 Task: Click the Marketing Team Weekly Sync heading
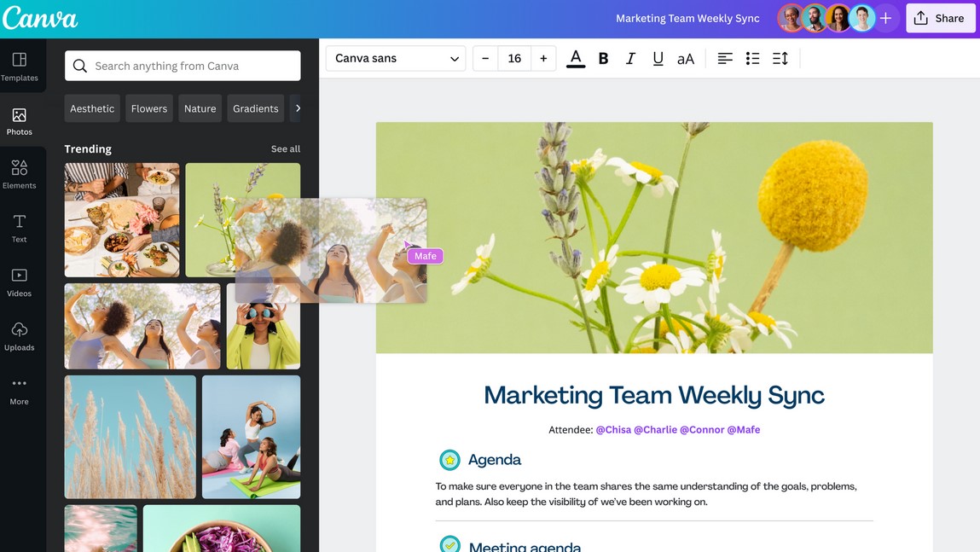tap(654, 396)
